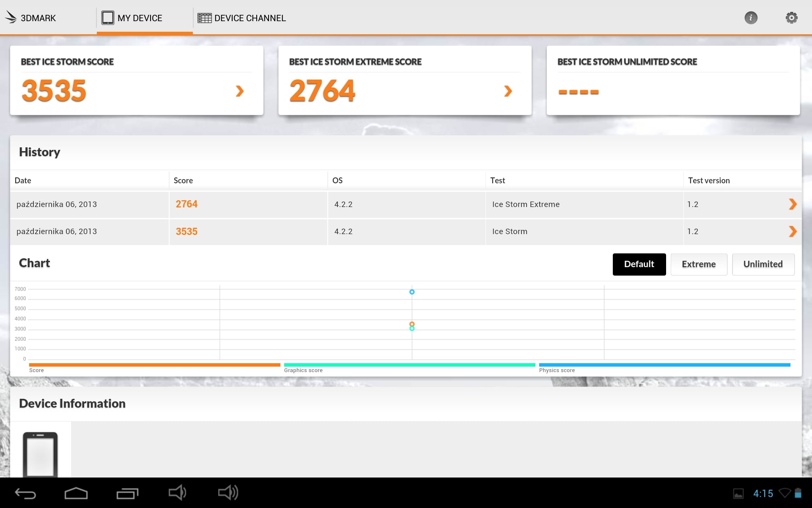This screenshot has width=812, height=508.
Task: Select the MY DEVICE tab
Action: (145, 18)
